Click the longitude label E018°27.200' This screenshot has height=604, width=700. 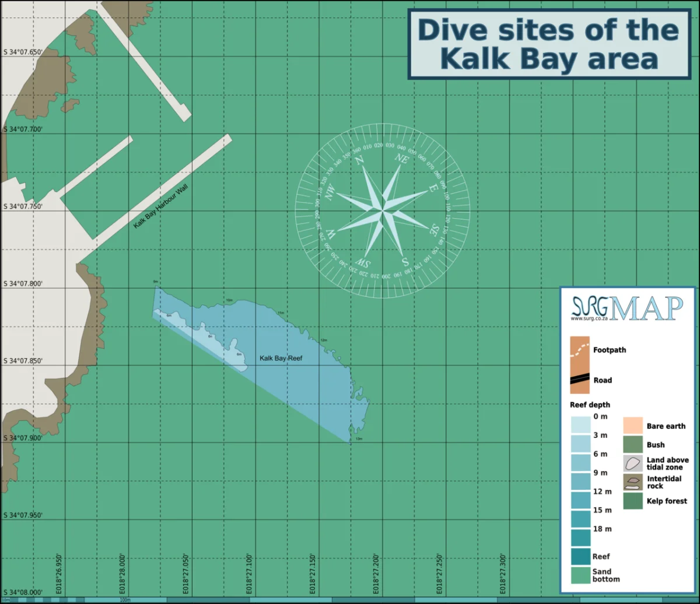pyautogui.click(x=376, y=574)
